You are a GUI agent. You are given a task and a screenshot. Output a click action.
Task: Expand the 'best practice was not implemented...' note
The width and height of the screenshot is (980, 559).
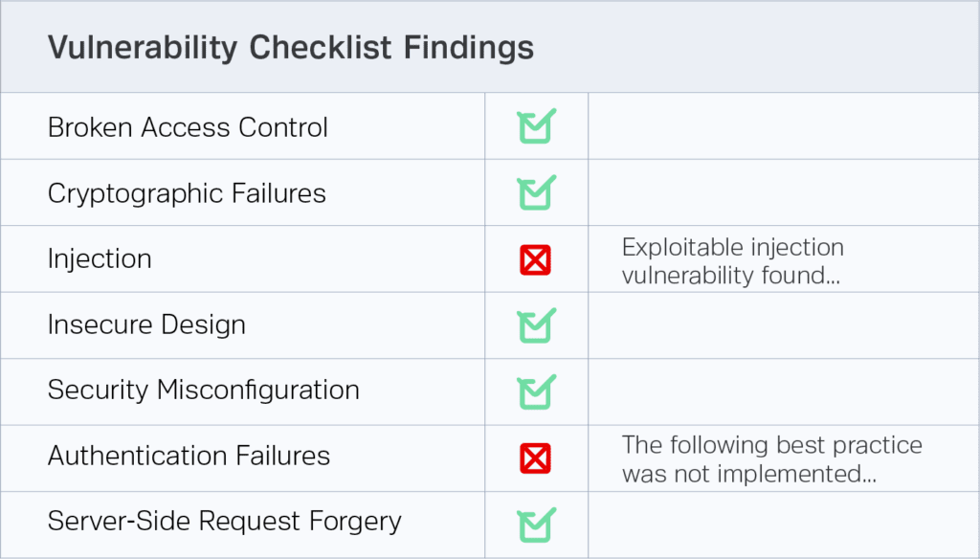771,458
